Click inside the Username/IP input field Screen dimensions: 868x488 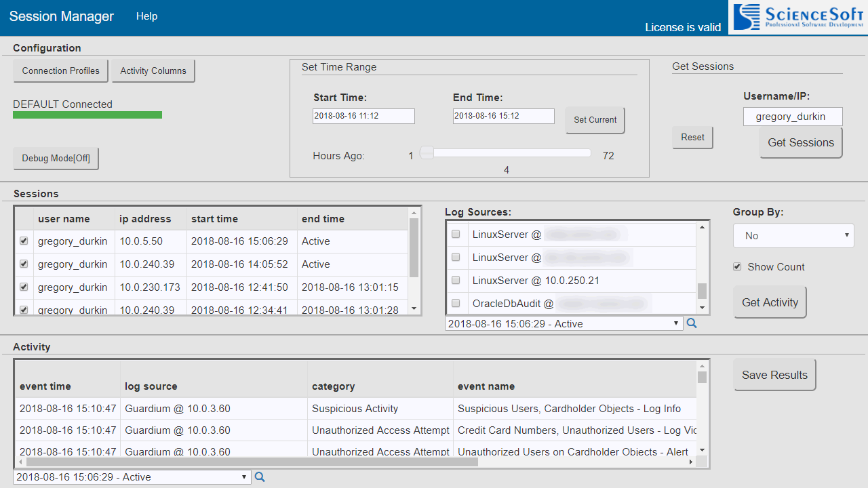click(793, 116)
